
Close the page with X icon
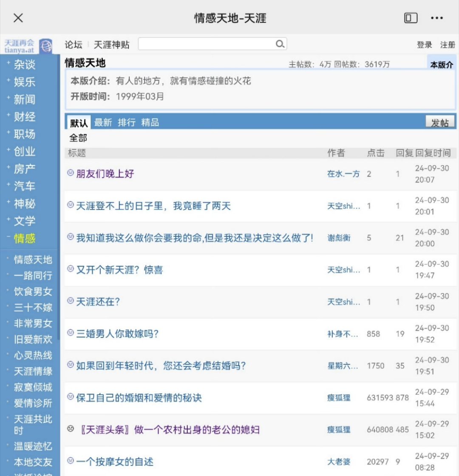18,18
